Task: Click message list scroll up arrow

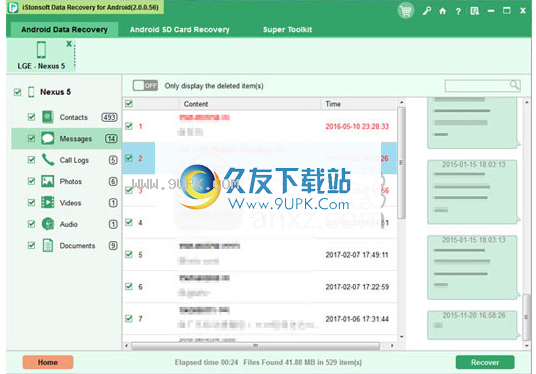Action: [x=402, y=102]
